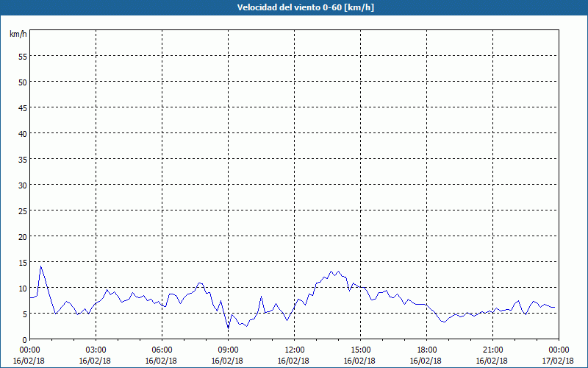Click the 06:00 time label
This screenshot has width=588, height=368.
[162, 350]
